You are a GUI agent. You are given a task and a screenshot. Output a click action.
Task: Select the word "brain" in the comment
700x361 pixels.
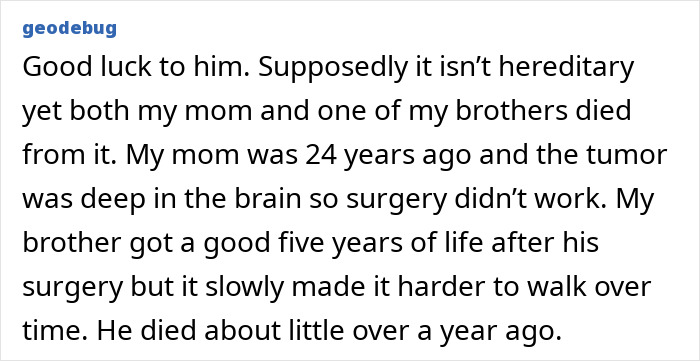268,199
